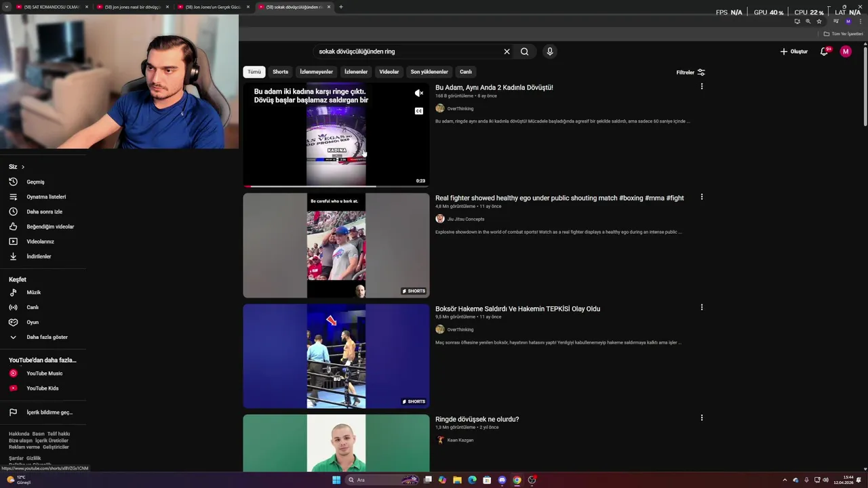This screenshot has height=488, width=868.
Task: Switch to SAT KOMANDOSU OLMAK browser tab
Action: 51,7
